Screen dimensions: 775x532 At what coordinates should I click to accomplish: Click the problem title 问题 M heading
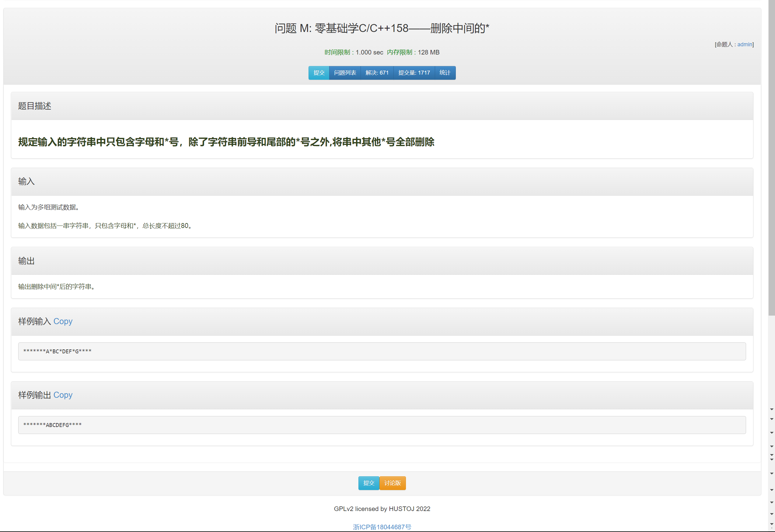coord(382,28)
